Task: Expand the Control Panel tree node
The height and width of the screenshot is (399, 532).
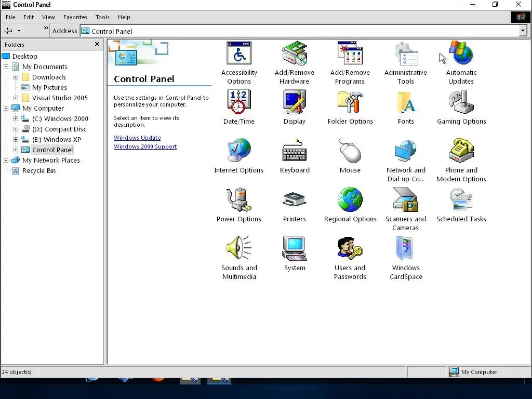Action: coord(16,150)
